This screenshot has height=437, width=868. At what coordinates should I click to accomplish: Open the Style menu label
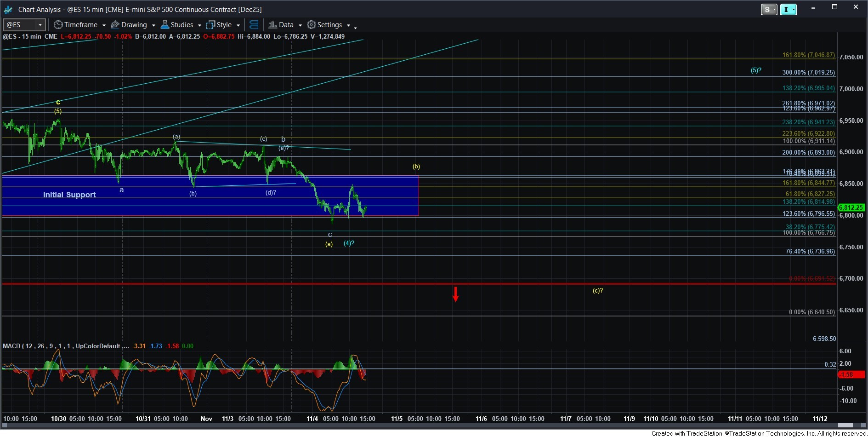pyautogui.click(x=224, y=25)
